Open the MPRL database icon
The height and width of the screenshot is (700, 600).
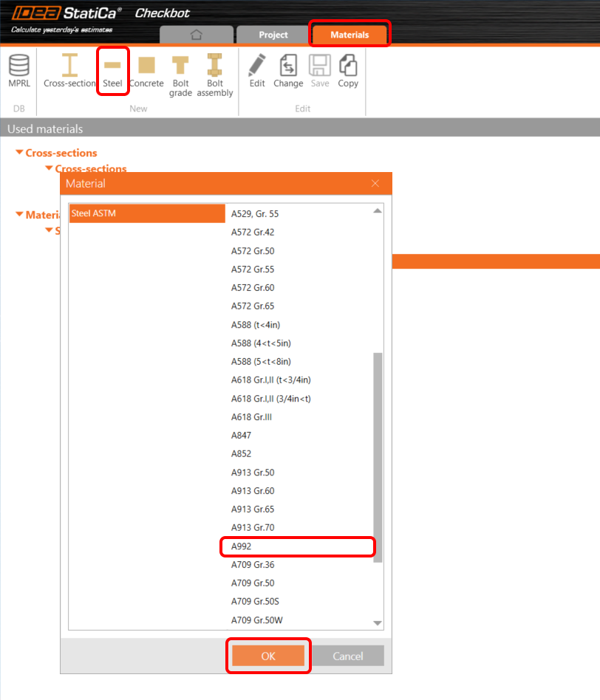(x=19, y=71)
